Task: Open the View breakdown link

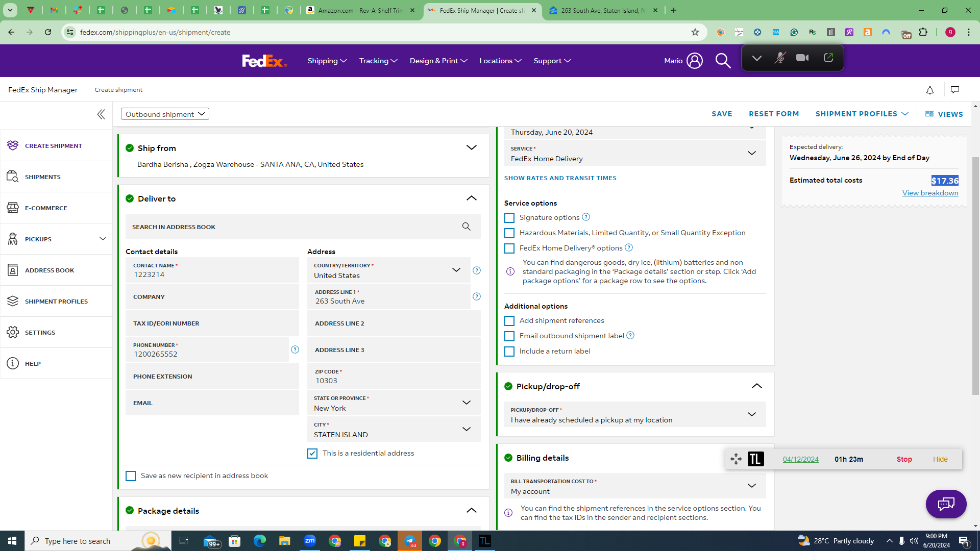Action: pyautogui.click(x=930, y=193)
